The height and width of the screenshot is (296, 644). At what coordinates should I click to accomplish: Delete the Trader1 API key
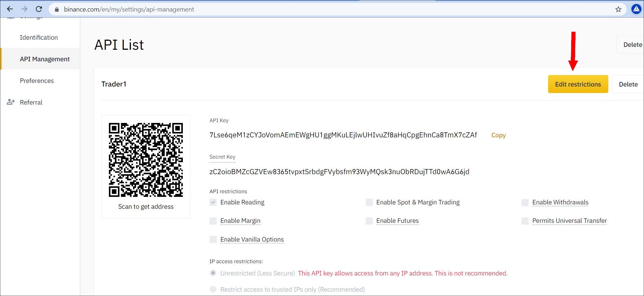(628, 84)
